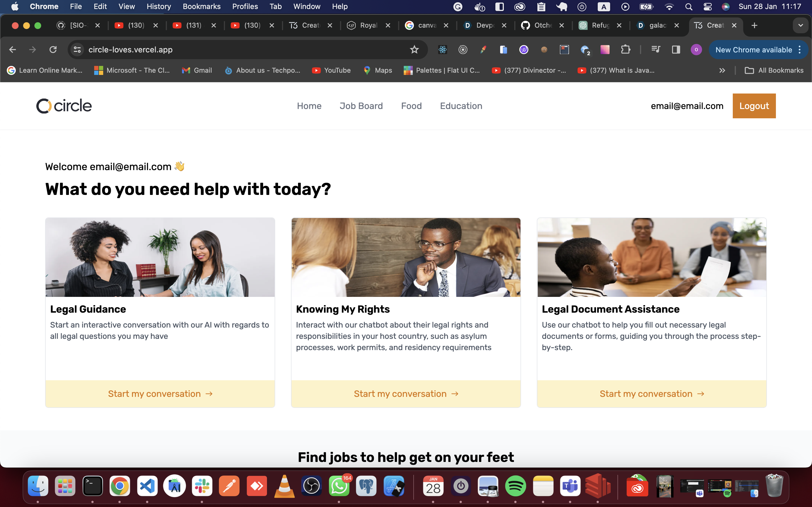This screenshot has height=507, width=812.
Task: Open the Extensions puzzle icon
Action: [x=625, y=50]
